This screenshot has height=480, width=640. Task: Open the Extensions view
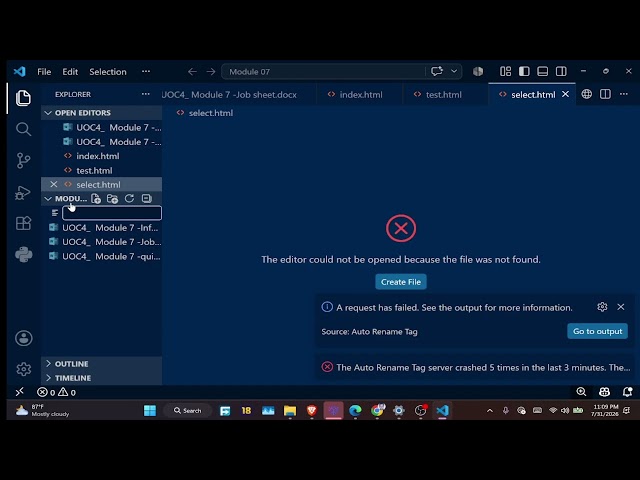point(23,223)
